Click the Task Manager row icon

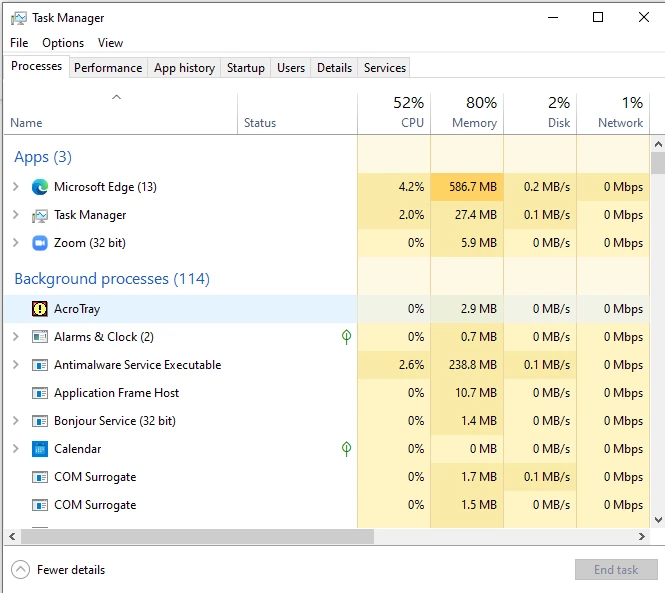40,215
